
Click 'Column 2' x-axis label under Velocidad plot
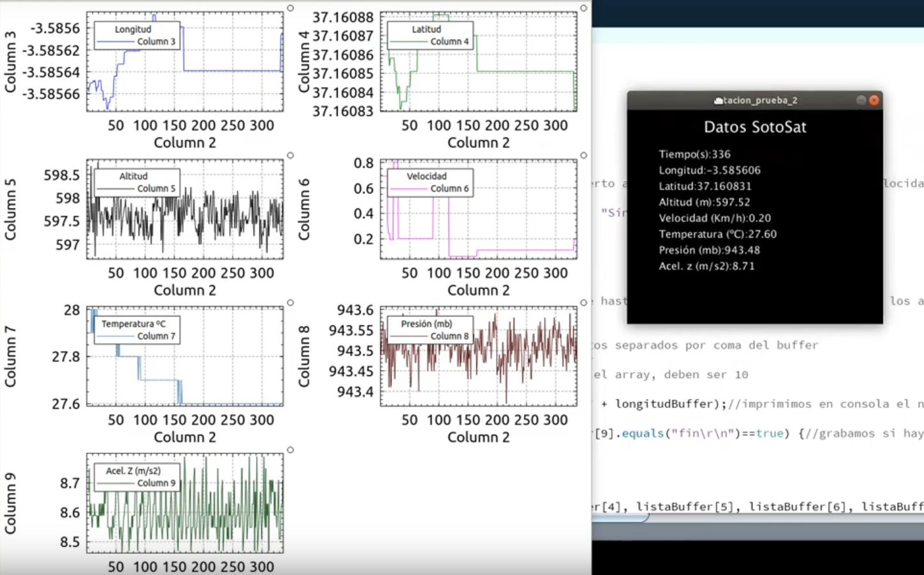point(479,290)
